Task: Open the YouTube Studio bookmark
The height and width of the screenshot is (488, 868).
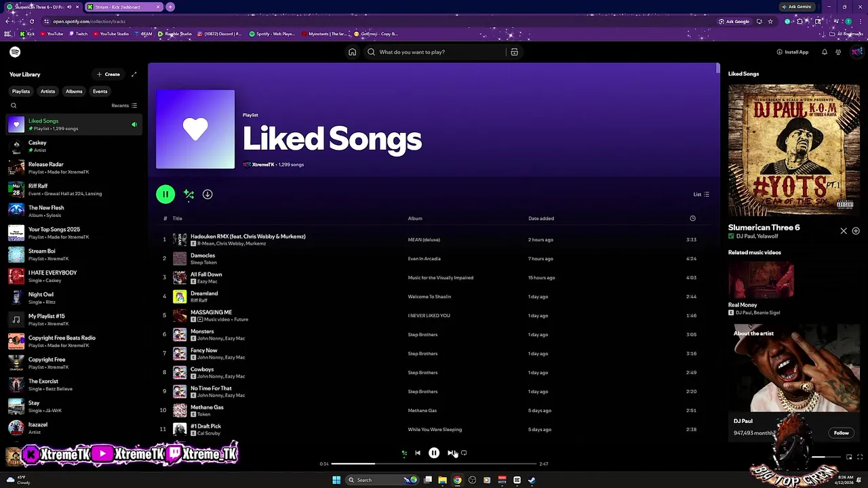Action: (111, 34)
